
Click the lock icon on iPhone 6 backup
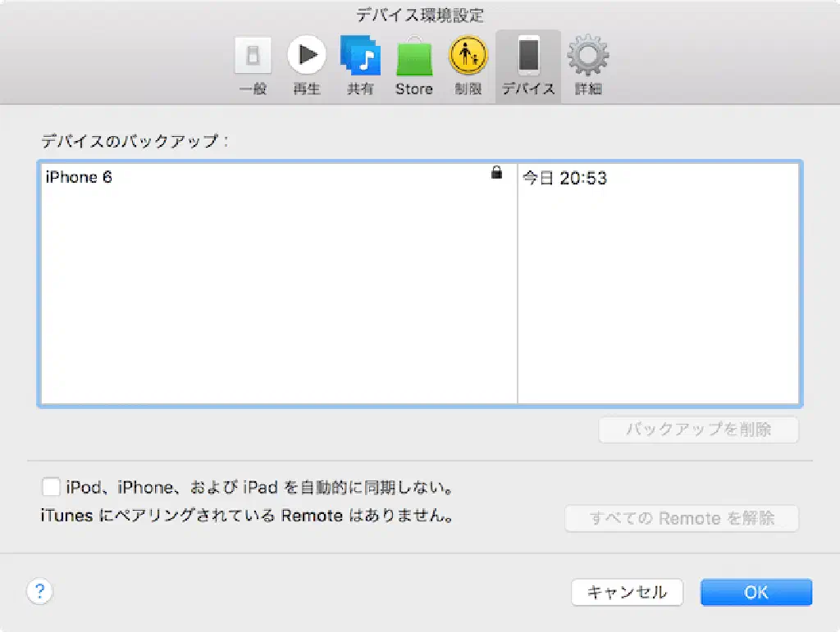tap(496, 173)
